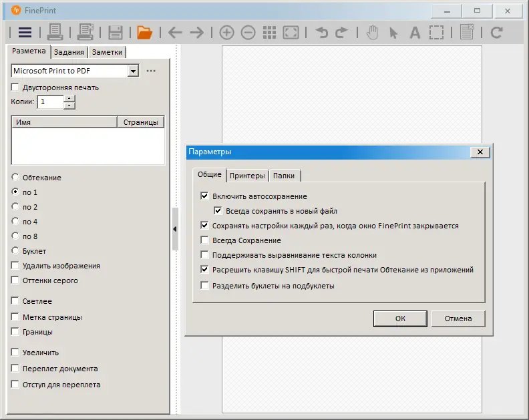This screenshot has height=420, width=529.
Task: Click the Print toolbar icon
Action: pyautogui.click(x=55, y=33)
